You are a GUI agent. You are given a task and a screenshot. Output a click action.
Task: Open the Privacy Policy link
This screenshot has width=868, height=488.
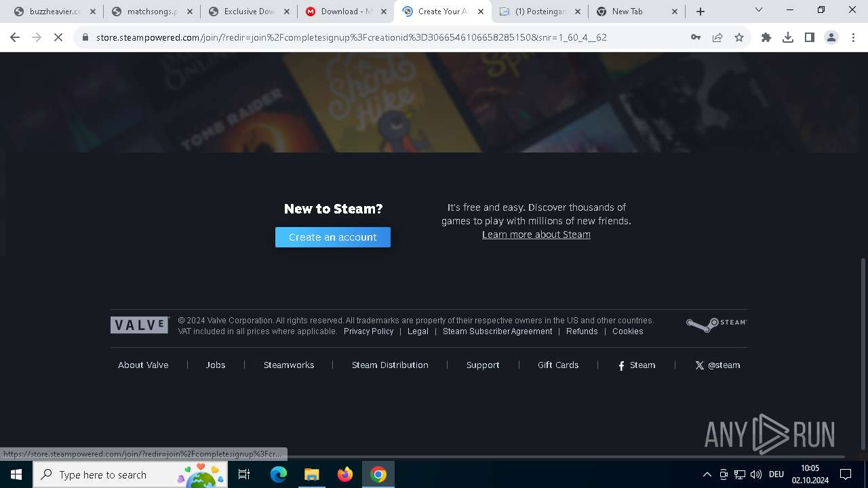[x=368, y=331]
